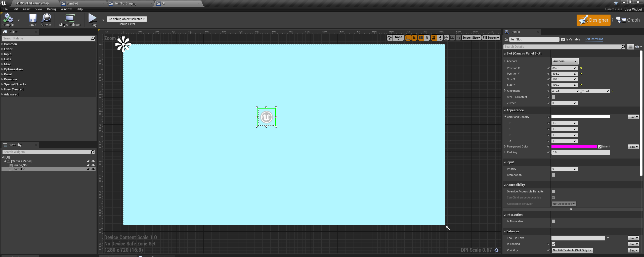Select Image_365 in the Hierarchy
644x257 pixels.
(x=21, y=165)
